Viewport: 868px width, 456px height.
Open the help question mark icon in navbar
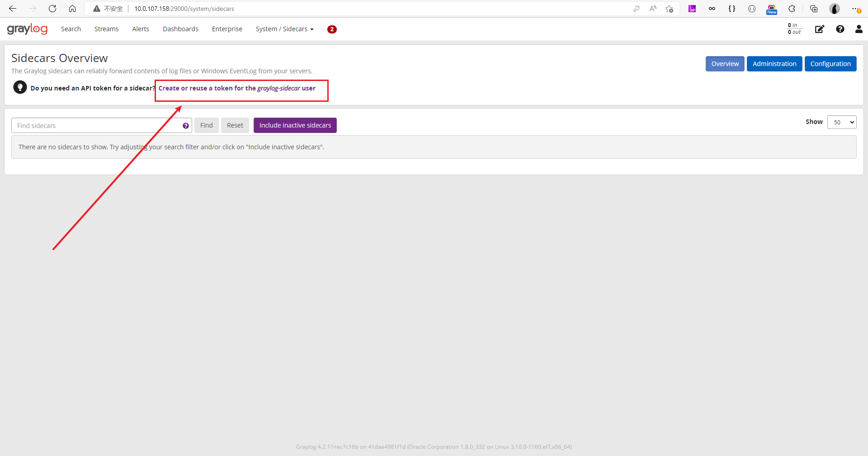840,29
